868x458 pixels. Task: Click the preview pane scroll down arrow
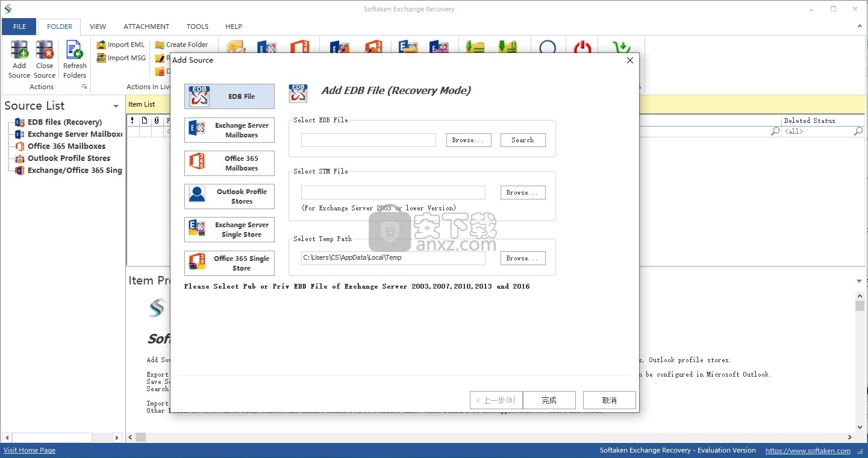[860, 427]
